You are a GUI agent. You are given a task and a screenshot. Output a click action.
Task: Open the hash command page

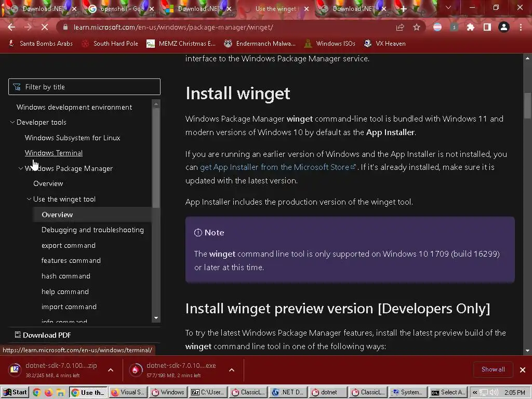[66, 276]
